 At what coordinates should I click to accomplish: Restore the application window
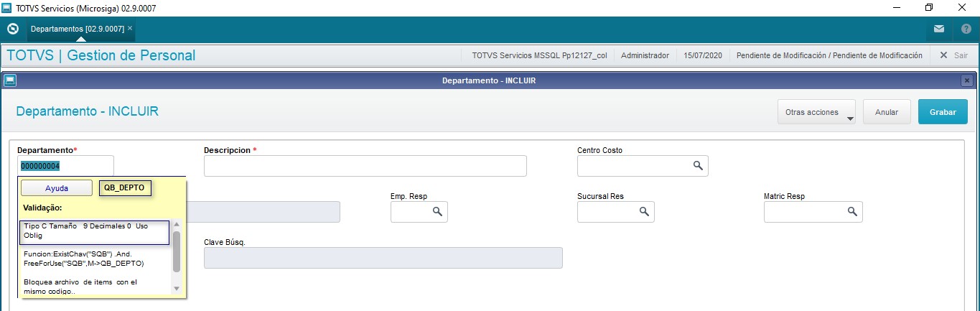929,8
